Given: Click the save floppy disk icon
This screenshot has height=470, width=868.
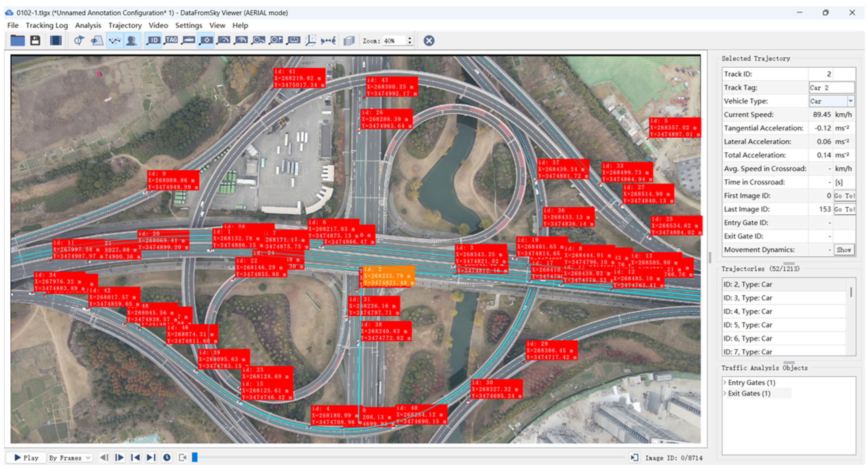Looking at the screenshot, I should pyautogui.click(x=36, y=41).
